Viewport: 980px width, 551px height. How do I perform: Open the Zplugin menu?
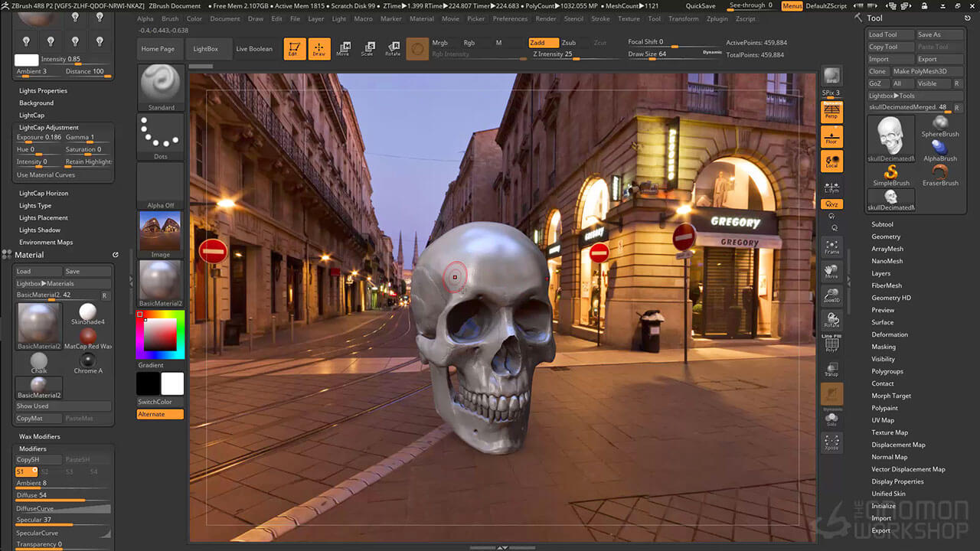click(717, 18)
